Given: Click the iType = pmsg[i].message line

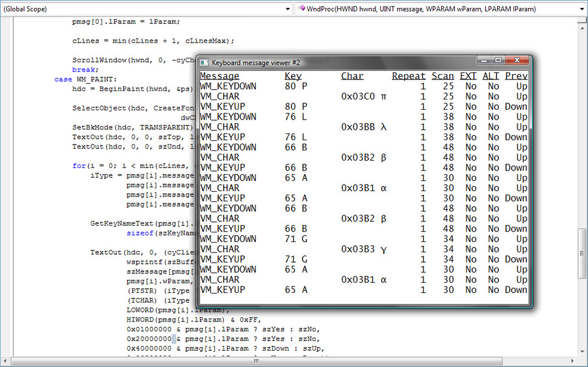Looking at the screenshot, I should coord(142,176).
